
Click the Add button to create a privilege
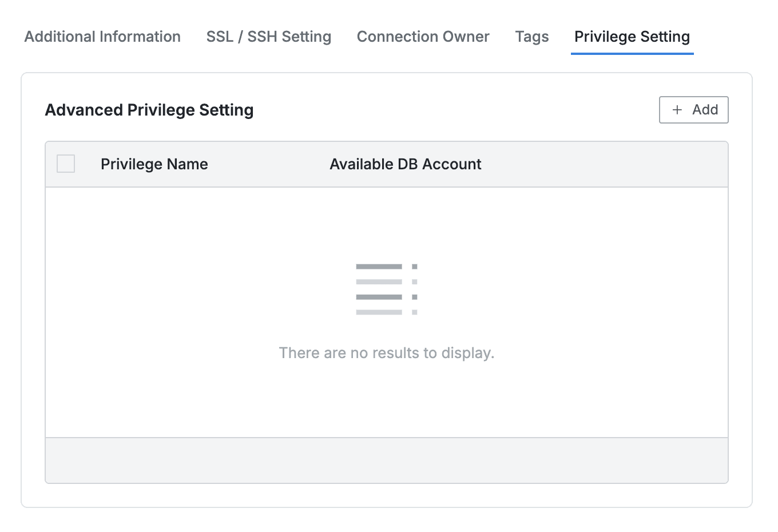point(693,110)
